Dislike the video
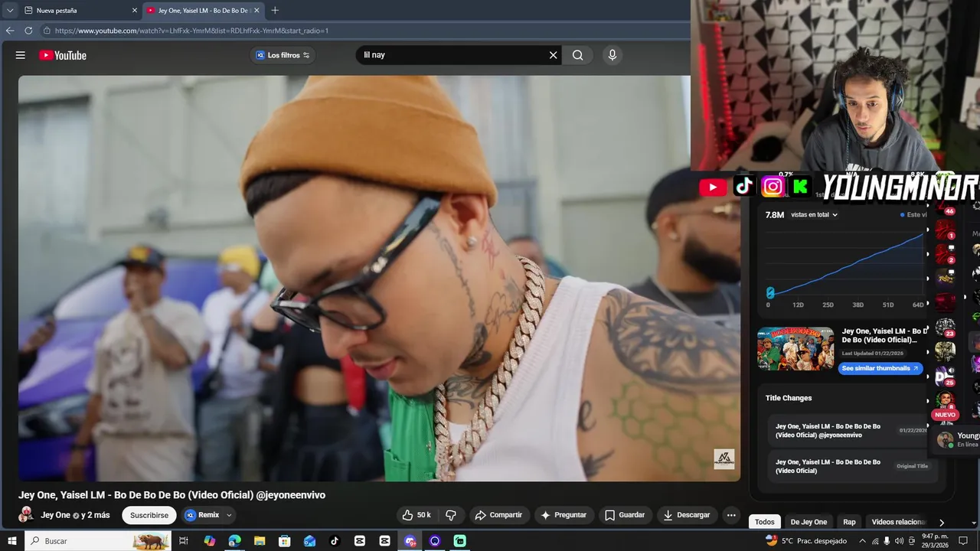This screenshot has height=551, width=980. (x=451, y=515)
